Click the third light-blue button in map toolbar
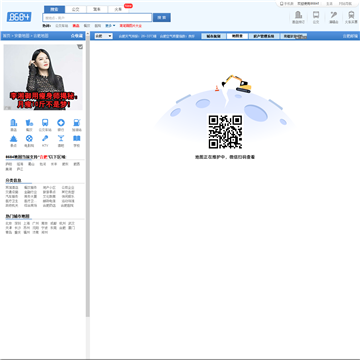The width and height of the screenshot is (360, 360). (x=265, y=36)
